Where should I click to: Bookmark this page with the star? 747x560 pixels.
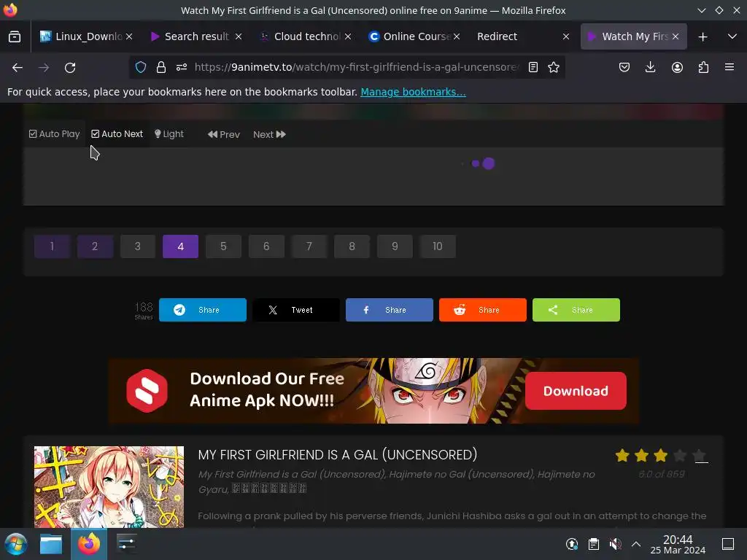pos(554,67)
